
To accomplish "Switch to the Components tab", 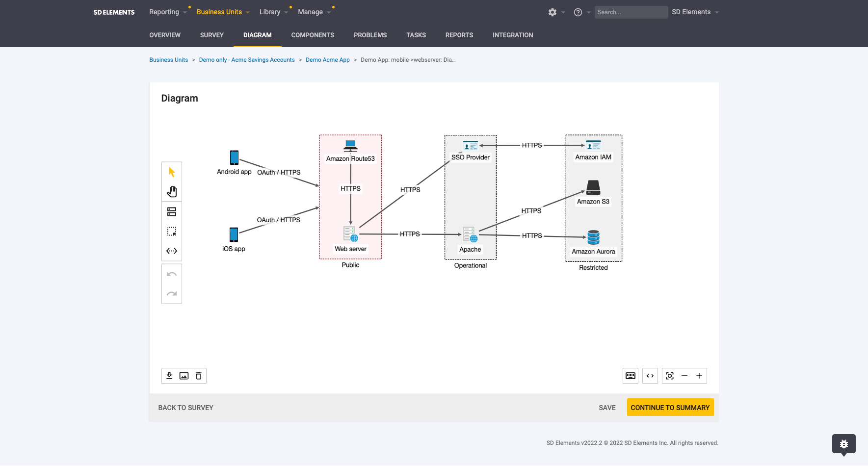I will click(313, 35).
